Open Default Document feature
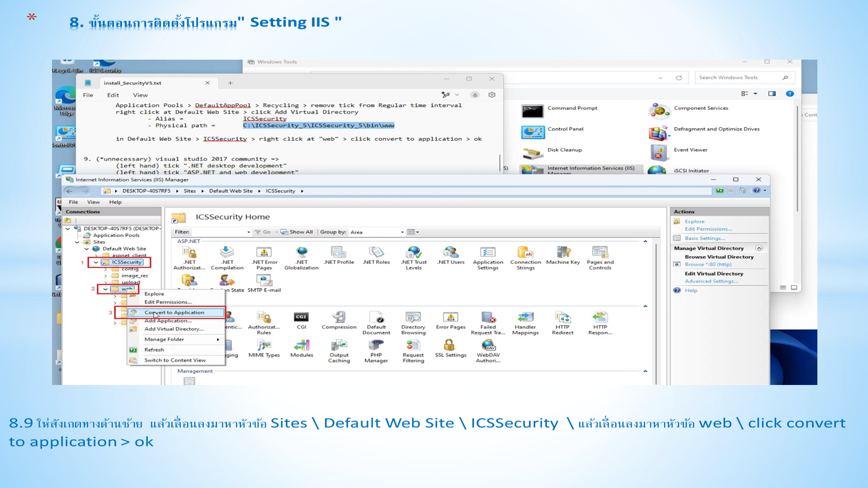The image size is (868, 488). pyautogui.click(x=376, y=323)
